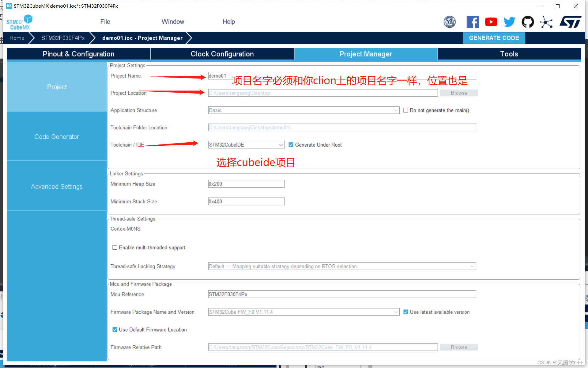Open Toolchain / IDE dropdown (STM32CubeIDE)

tap(246, 145)
